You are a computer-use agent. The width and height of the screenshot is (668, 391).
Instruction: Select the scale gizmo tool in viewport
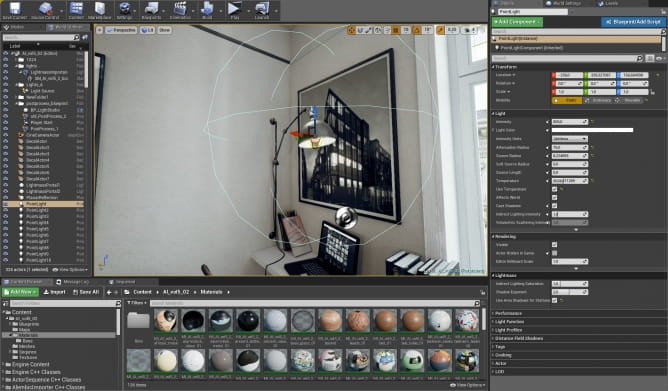coord(369,30)
